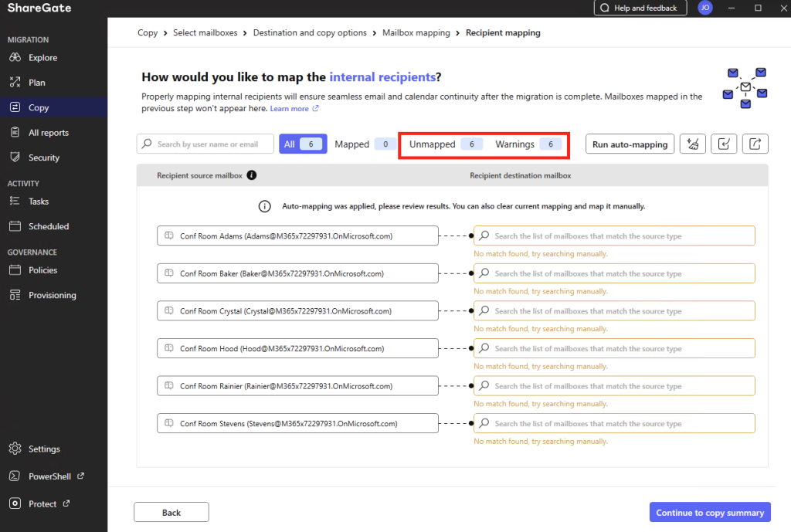Select the Warnings filter tab
Screen dimensions: 791x532
527,144
